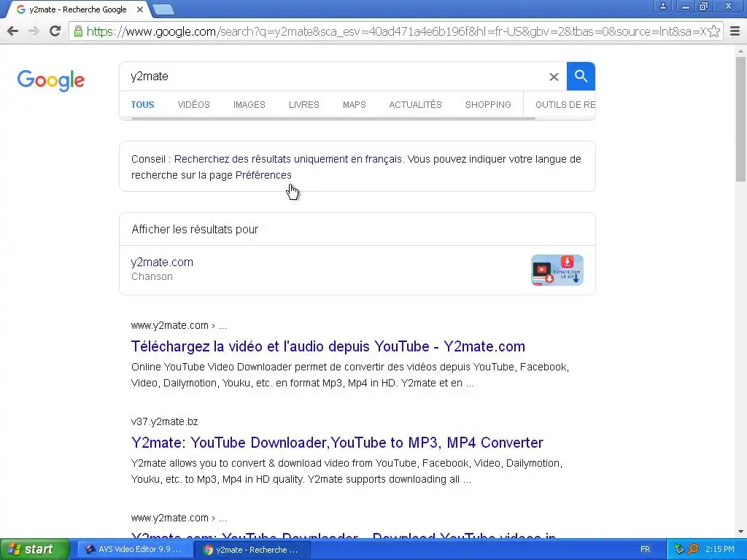Click the magnifier icon in system tray

pos(694,549)
